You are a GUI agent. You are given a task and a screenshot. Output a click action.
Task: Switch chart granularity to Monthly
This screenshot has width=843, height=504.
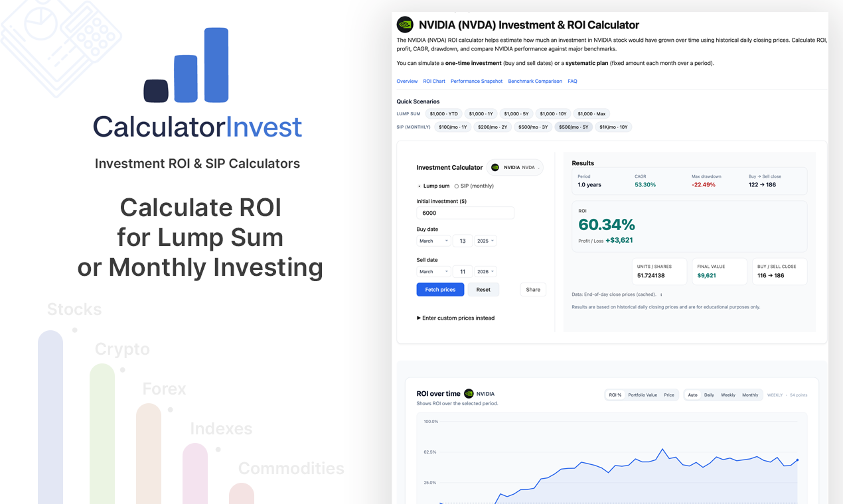[x=749, y=395]
